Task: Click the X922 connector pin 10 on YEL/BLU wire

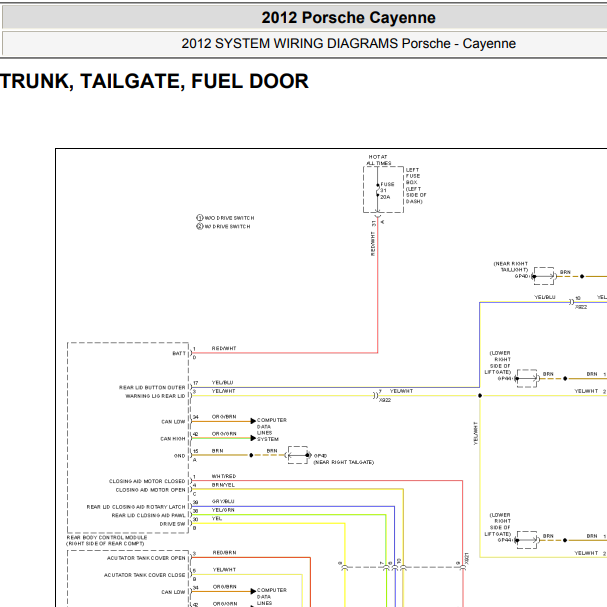Action: tap(571, 302)
